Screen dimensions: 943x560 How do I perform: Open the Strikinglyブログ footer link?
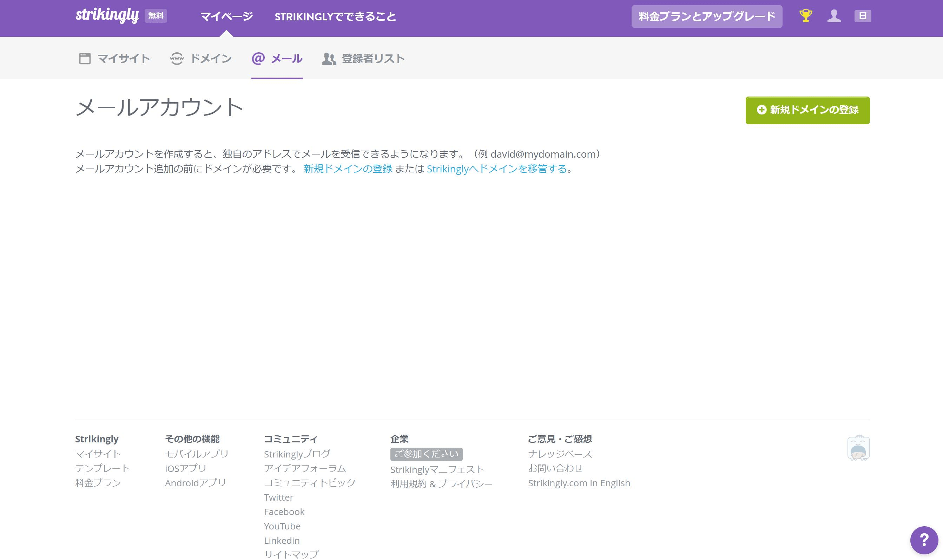pos(297,454)
